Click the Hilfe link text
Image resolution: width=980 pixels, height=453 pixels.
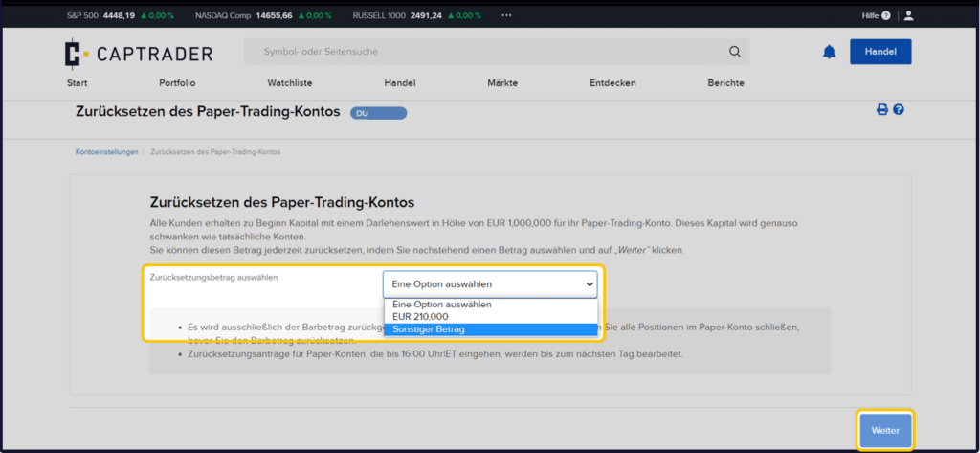[x=870, y=15]
